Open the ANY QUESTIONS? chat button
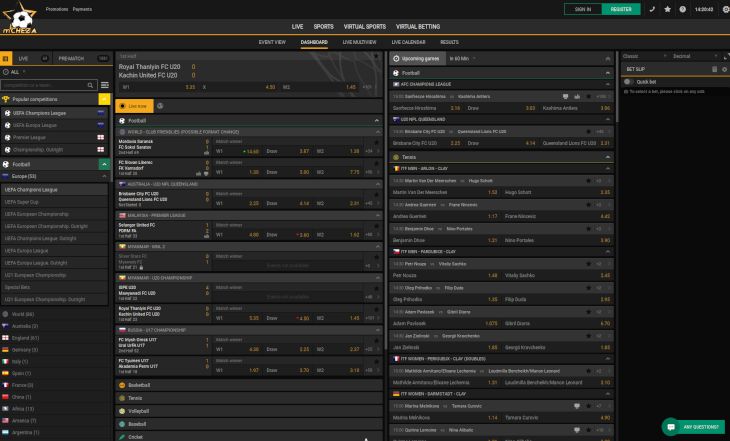This screenshot has width=730, height=441. [693, 427]
